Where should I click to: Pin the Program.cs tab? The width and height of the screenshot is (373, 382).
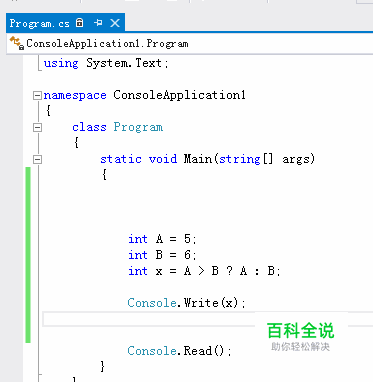coord(98,23)
